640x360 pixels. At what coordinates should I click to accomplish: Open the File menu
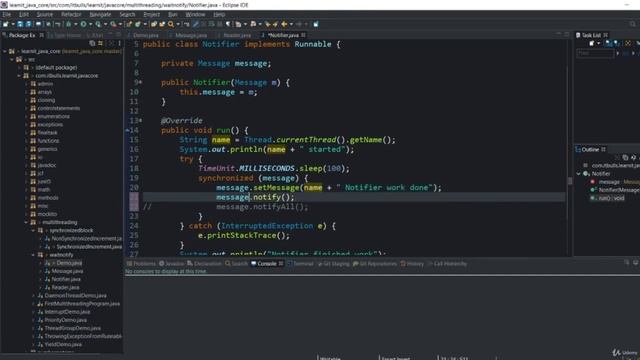pyautogui.click(x=7, y=14)
